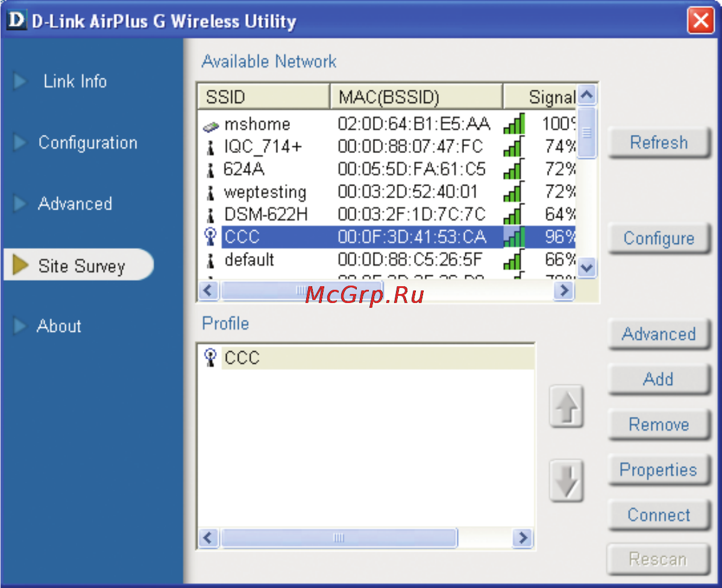Click network list vertical scrollbar thumb
Image resolution: width=722 pixels, height=588 pixels.
point(586,133)
